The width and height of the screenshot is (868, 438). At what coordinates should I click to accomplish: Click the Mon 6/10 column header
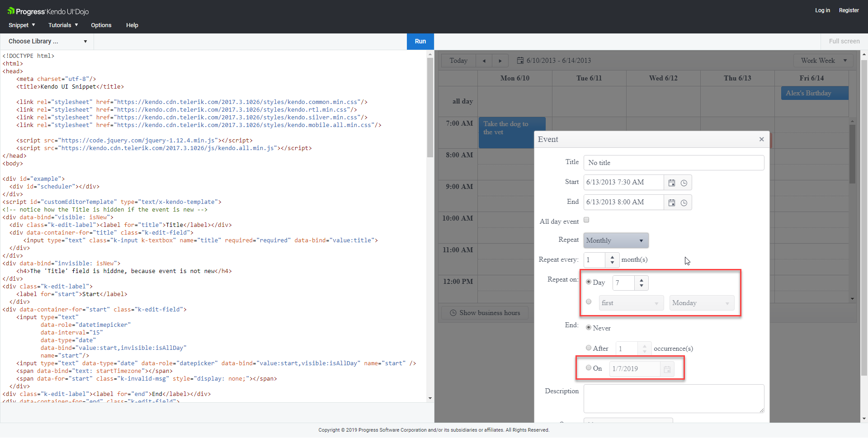pyautogui.click(x=515, y=78)
